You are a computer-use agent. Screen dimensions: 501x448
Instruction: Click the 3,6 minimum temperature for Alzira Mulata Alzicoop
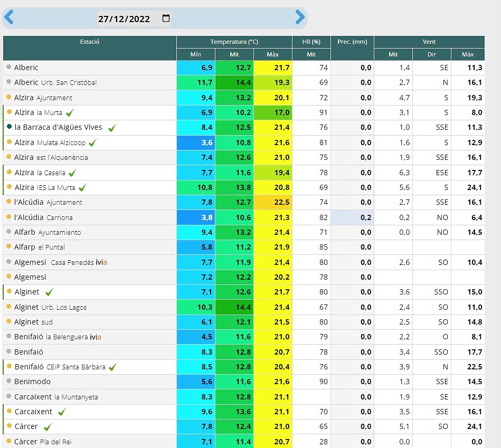pos(196,142)
